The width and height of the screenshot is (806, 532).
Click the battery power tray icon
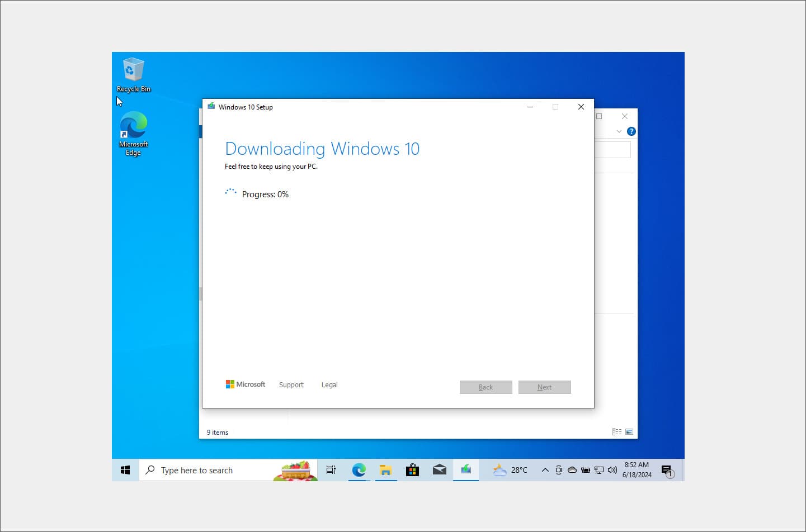point(586,470)
